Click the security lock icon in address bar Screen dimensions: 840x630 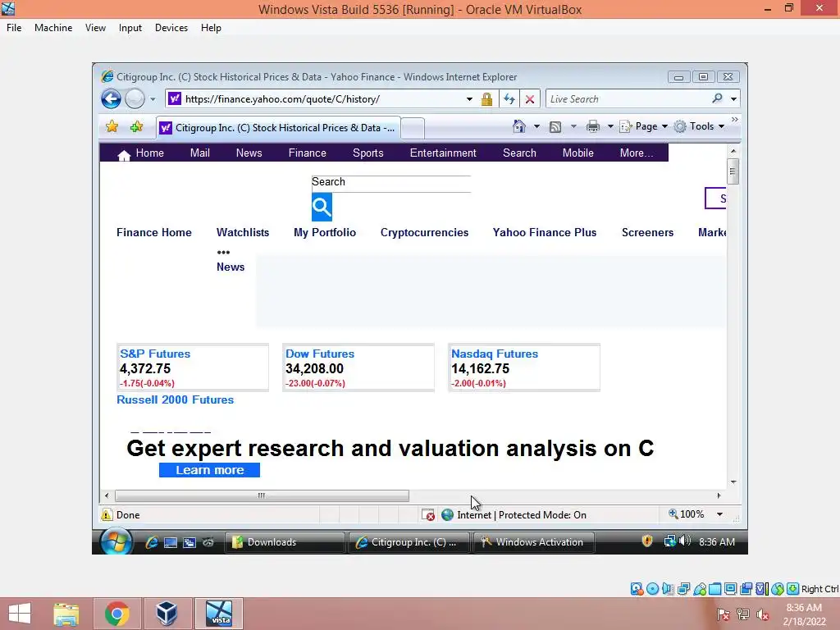[x=486, y=99]
